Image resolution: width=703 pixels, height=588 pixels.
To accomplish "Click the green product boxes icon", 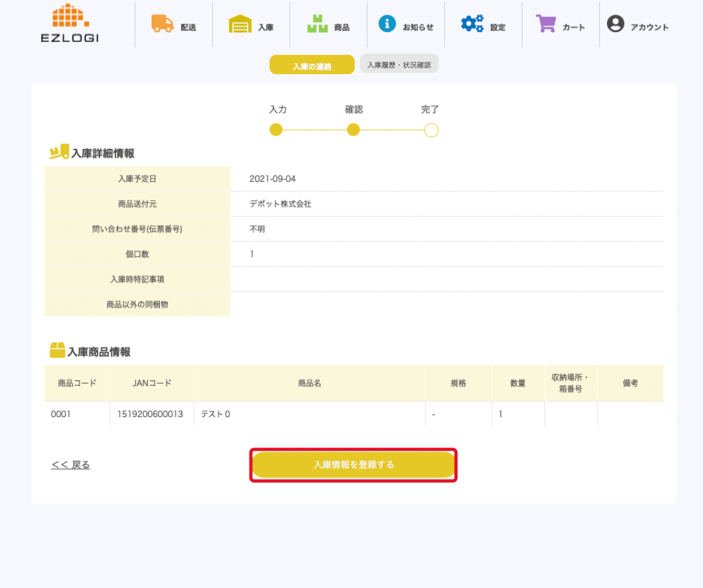I will tap(317, 24).
